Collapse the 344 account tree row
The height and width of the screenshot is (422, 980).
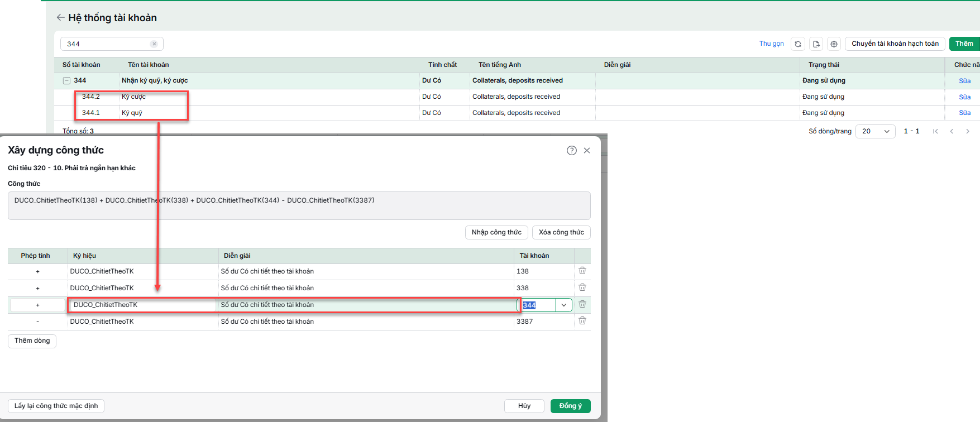[x=66, y=80]
